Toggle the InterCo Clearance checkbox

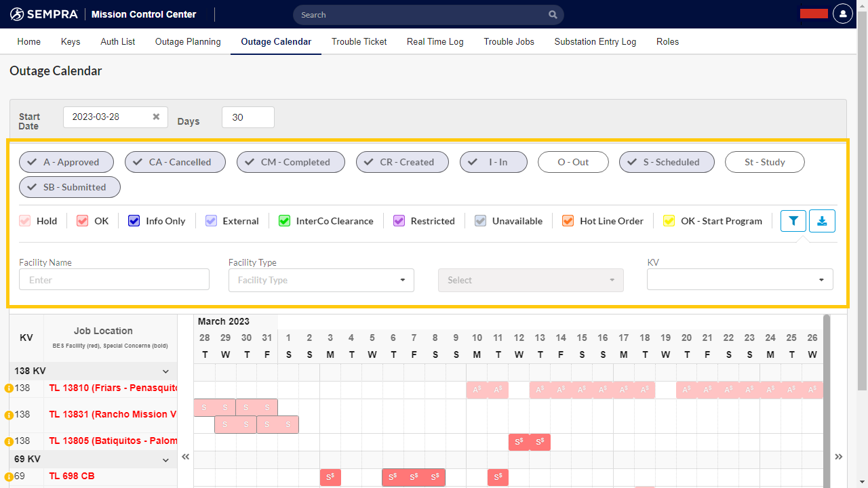(x=284, y=220)
